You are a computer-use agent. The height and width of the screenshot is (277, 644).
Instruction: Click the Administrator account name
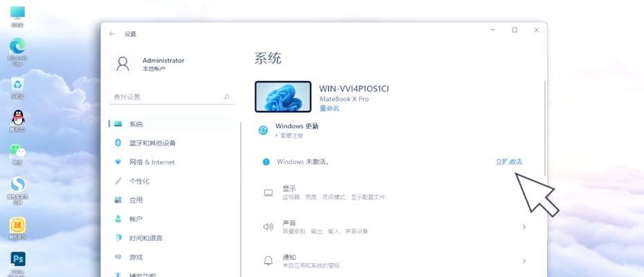click(x=163, y=60)
